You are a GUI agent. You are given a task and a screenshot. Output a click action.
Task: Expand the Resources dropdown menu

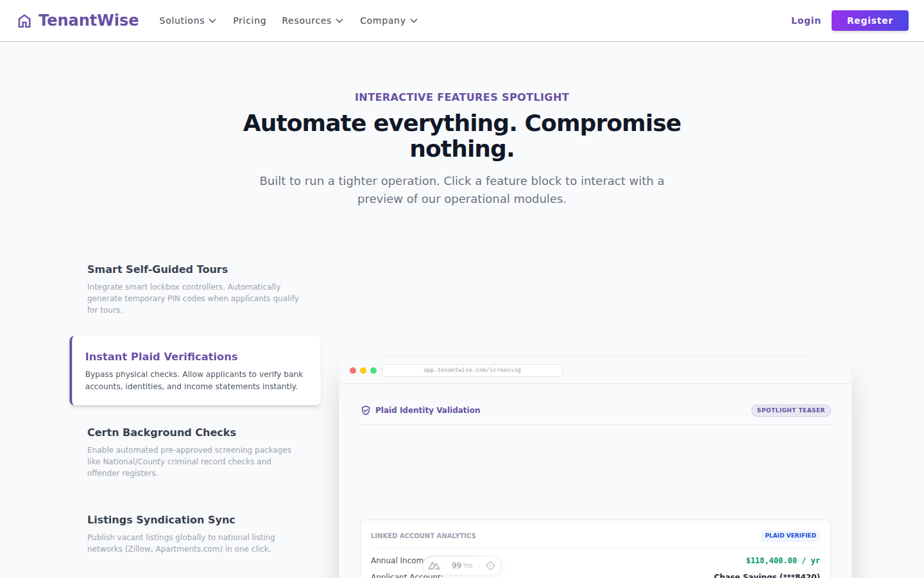coord(312,21)
